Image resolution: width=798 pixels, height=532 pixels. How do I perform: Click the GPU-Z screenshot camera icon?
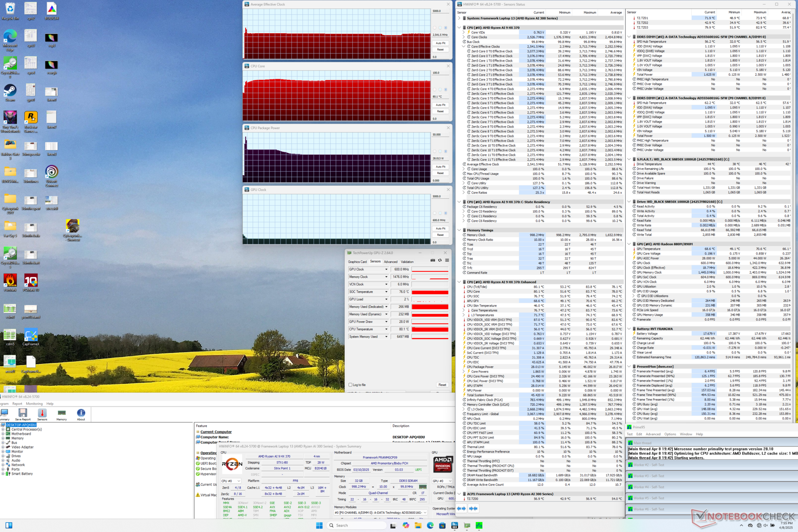(x=433, y=261)
